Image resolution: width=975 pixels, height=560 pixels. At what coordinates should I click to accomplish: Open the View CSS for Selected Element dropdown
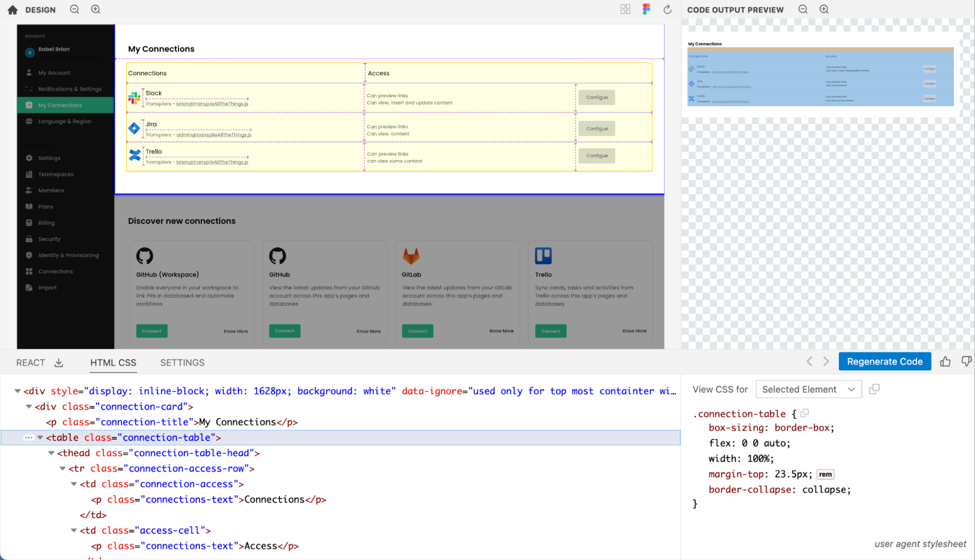pyautogui.click(x=809, y=389)
